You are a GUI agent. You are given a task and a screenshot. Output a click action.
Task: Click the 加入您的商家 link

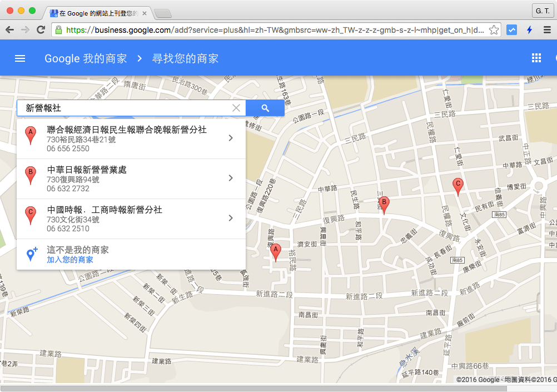[70, 260]
